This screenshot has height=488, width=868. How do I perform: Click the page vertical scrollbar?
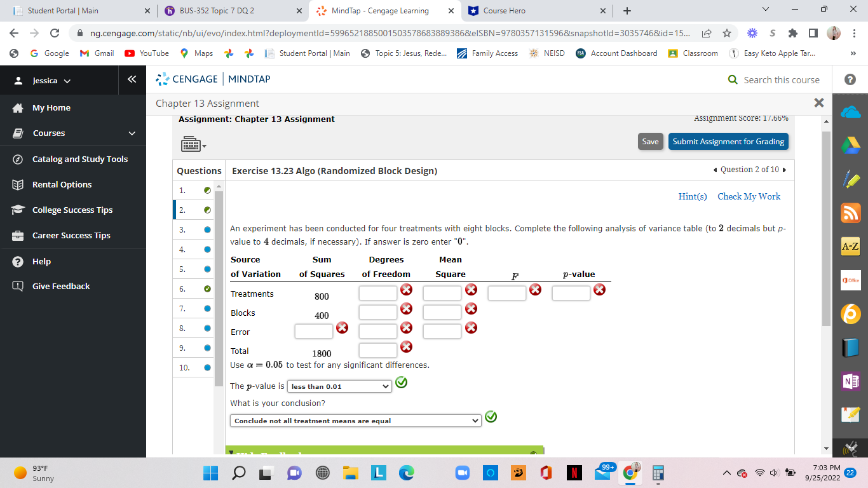click(826, 229)
